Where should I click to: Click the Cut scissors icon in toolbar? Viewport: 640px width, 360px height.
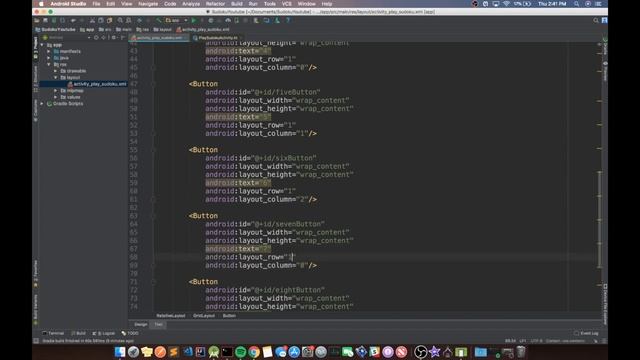click(x=92, y=20)
